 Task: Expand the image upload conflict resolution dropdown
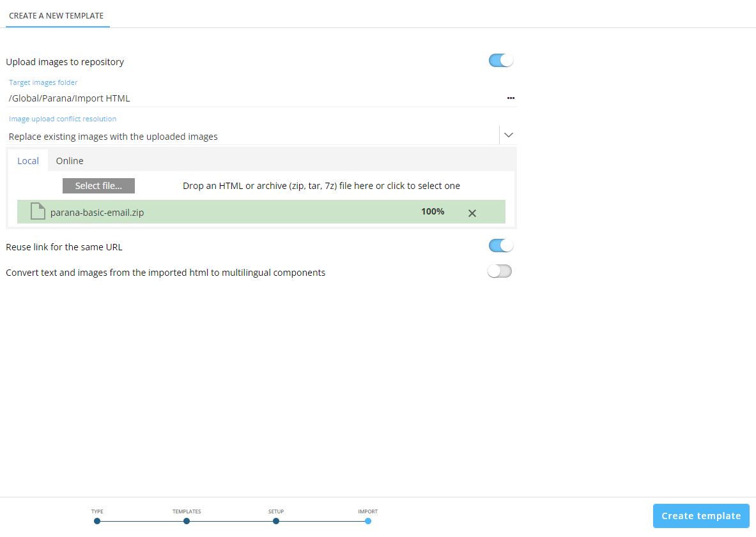[508, 135]
